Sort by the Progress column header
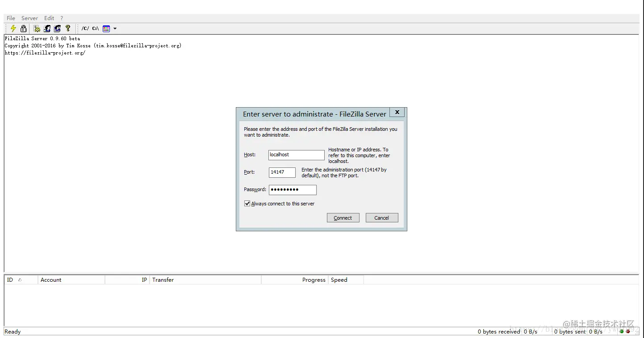 click(x=295, y=280)
